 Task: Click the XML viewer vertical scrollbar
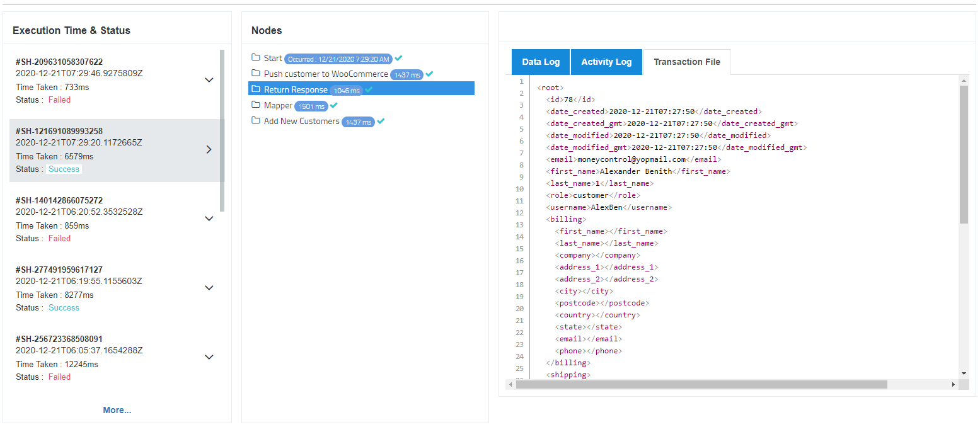click(963, 154)
